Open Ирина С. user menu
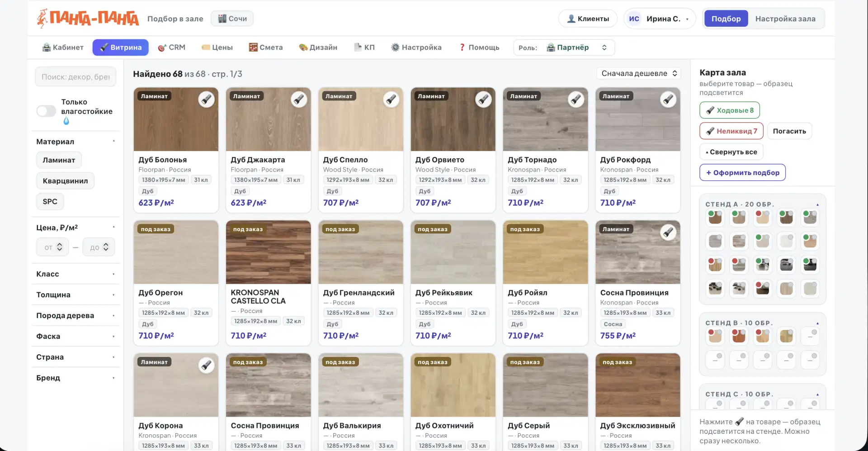 click(660, 19)
